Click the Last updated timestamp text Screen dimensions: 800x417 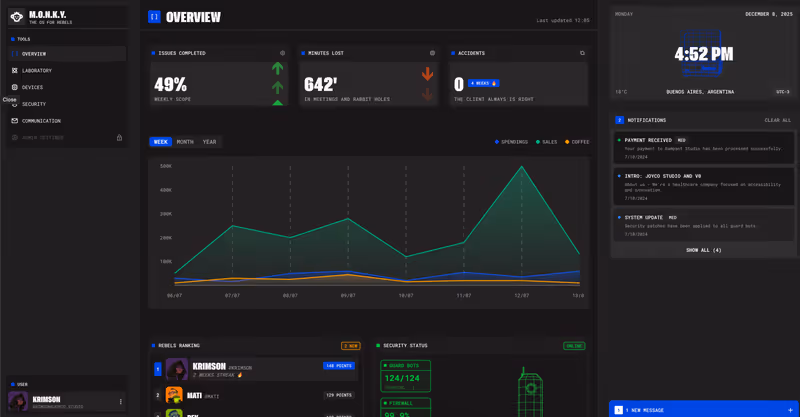point(563,20)
